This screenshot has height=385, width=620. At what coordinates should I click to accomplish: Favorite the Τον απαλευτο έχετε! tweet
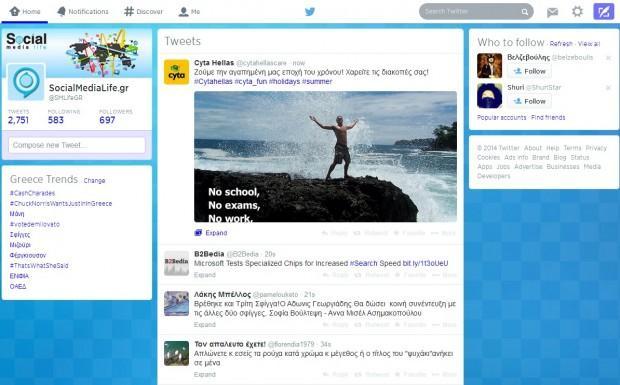410,375
